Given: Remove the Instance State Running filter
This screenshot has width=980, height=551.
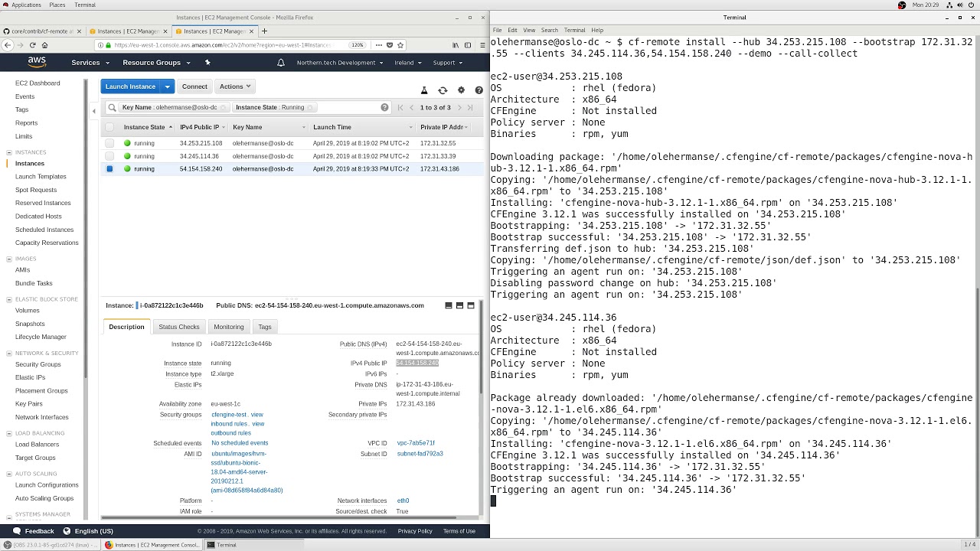Looking at the screenshot, I should click(311, 107).
